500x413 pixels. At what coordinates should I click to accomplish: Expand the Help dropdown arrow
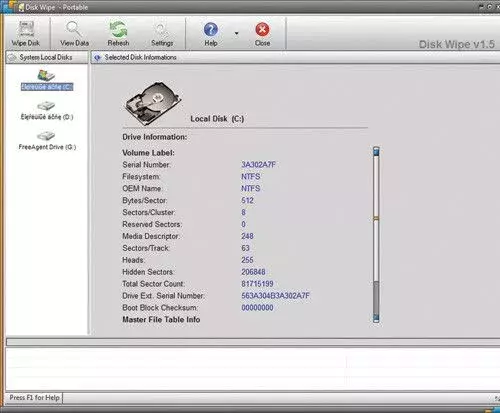237,33
